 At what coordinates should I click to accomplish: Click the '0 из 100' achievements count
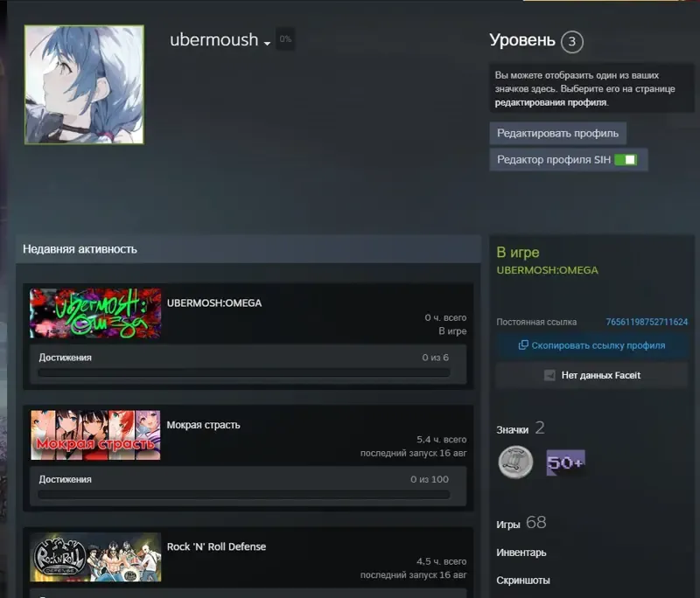pyautogui.click(x=430, y=479)
